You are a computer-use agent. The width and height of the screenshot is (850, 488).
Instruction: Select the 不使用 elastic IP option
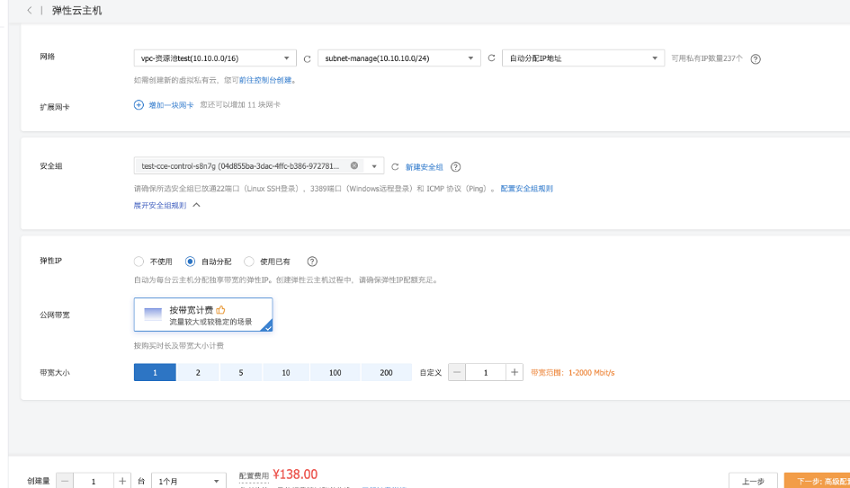click(x=139, y=261)
